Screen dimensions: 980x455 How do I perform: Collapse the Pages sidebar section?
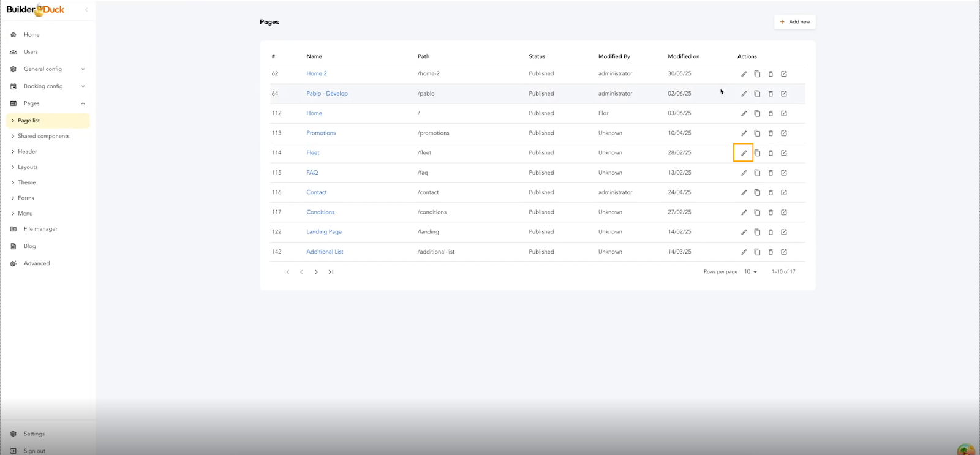point(83,103)
